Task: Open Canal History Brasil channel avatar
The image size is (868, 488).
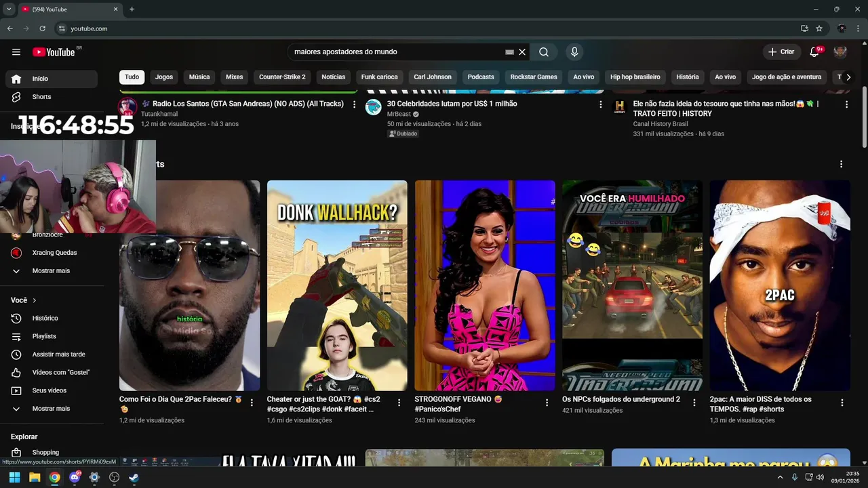Action: pos(620,107)
